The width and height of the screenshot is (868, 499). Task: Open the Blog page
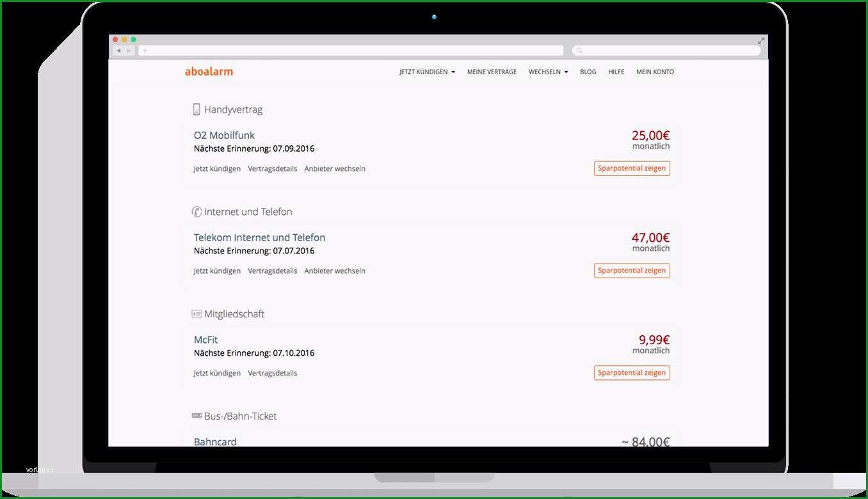(588, 72)
